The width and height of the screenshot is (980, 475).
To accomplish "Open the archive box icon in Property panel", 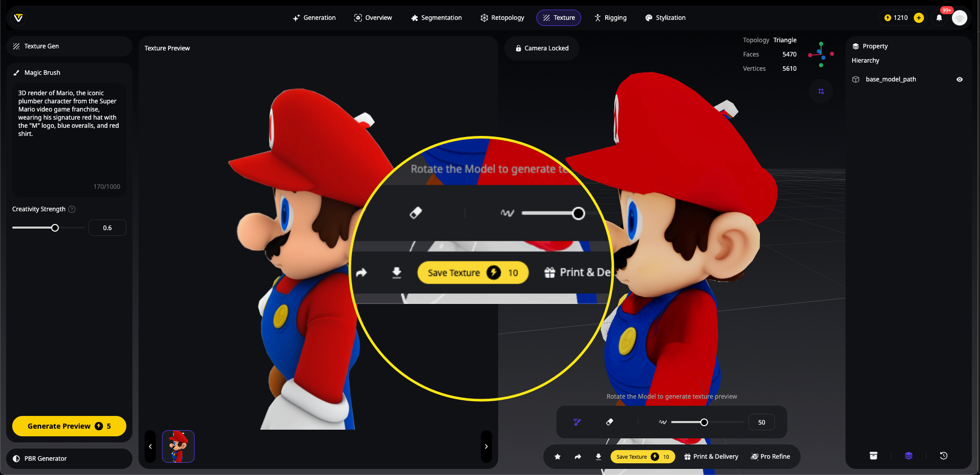I will click(x=874, y=456).
